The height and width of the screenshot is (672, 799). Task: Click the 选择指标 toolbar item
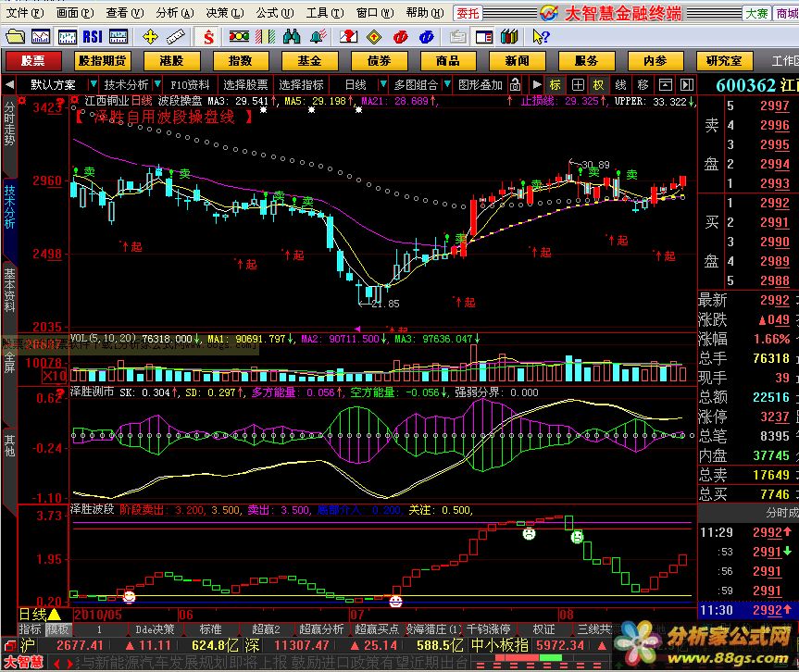(301, 84)
